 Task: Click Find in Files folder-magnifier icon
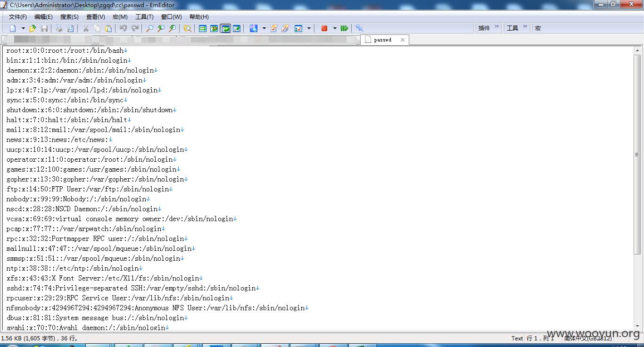click(x=188, y=28)
